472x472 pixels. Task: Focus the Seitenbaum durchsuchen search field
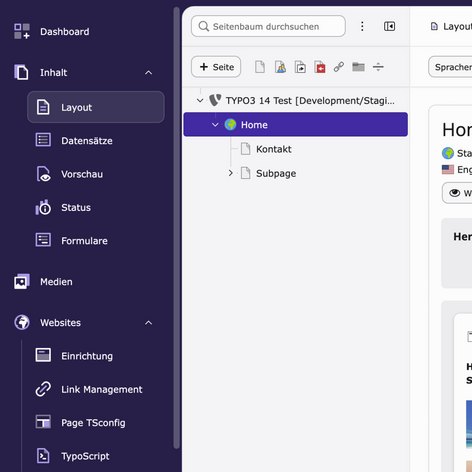tap(268, 26)
